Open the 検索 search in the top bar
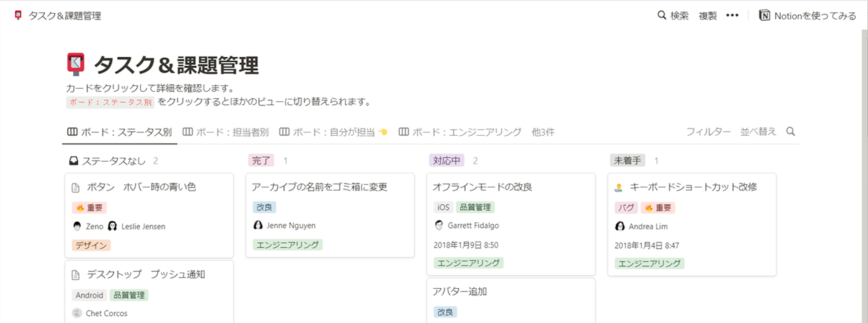The height and width of the screenshot is (323, 868). (673, 16)
